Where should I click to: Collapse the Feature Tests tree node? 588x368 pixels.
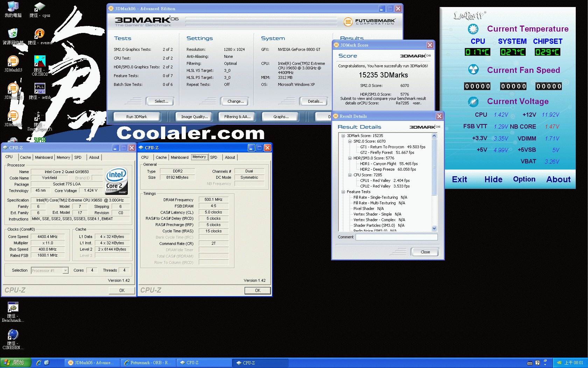(x=343, y=192)
